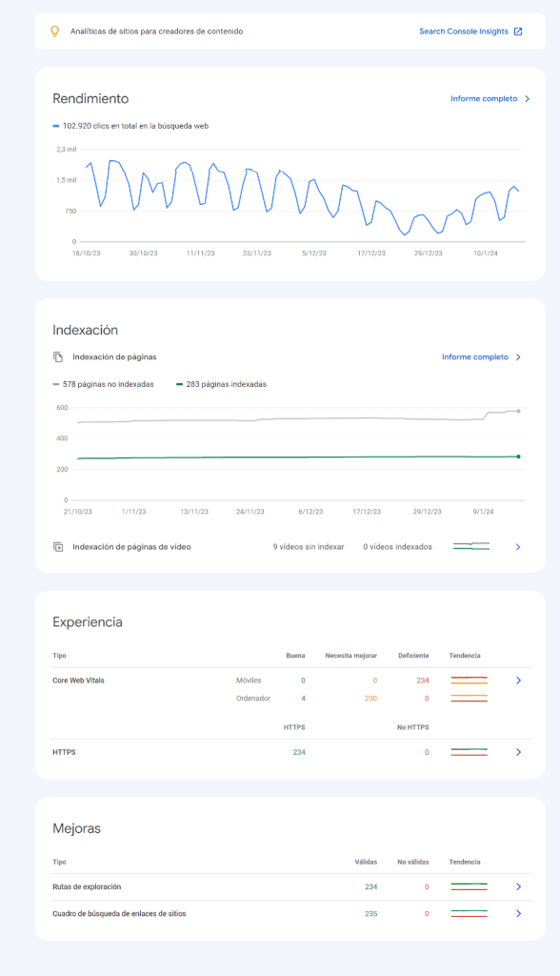Open Indexación de páginas Informe completo link
The height and width of the screenshot is (976, 560).
[x=474, y=356]
